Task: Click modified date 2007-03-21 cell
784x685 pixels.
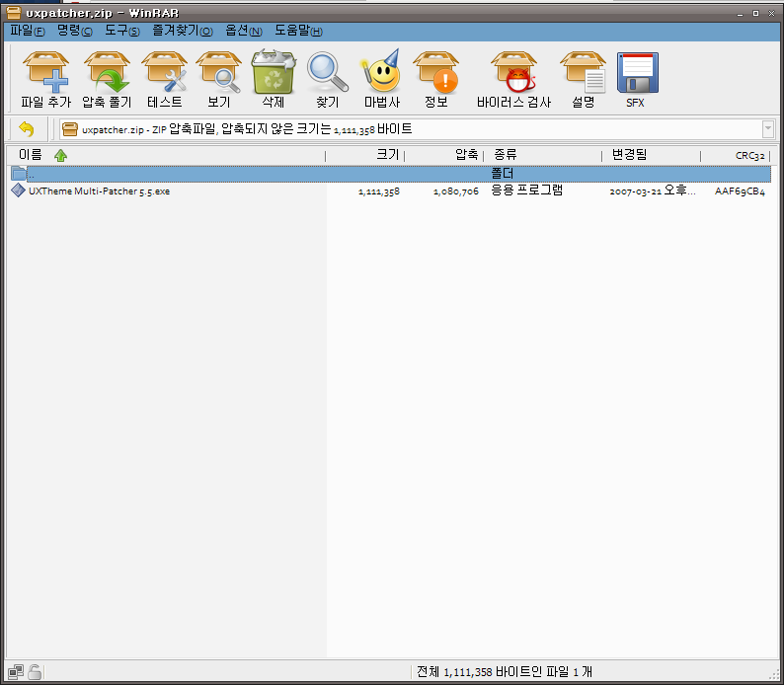Action: (653, 190)
